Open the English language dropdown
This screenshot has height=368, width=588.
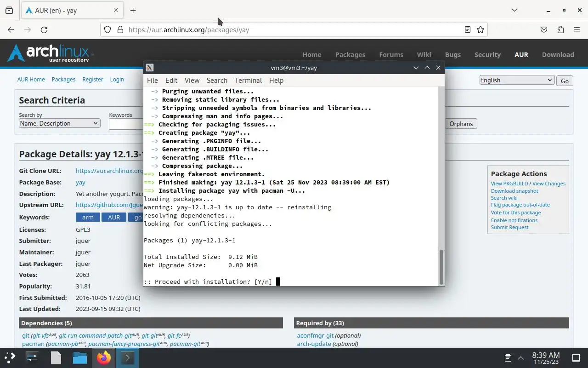(x=517, y=80)
